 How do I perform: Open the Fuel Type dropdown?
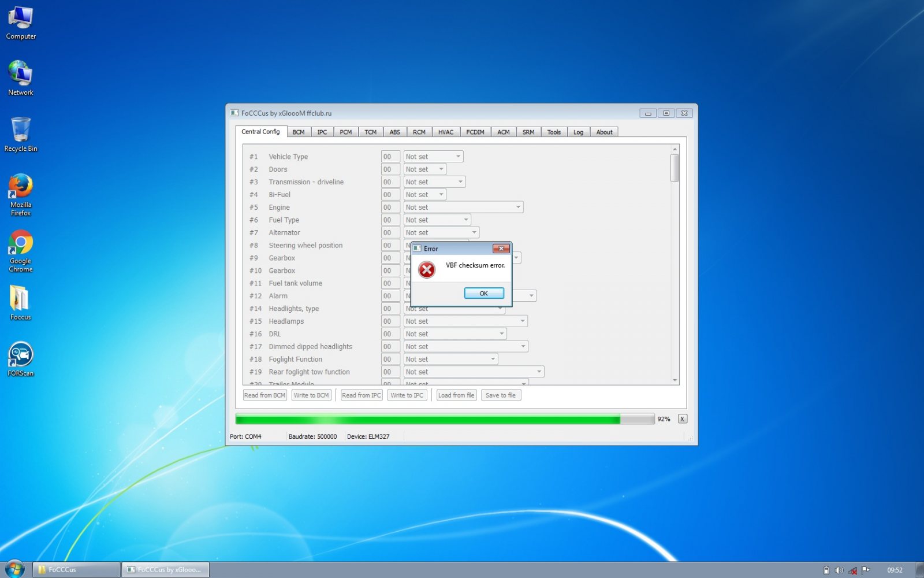coord(437,220)
